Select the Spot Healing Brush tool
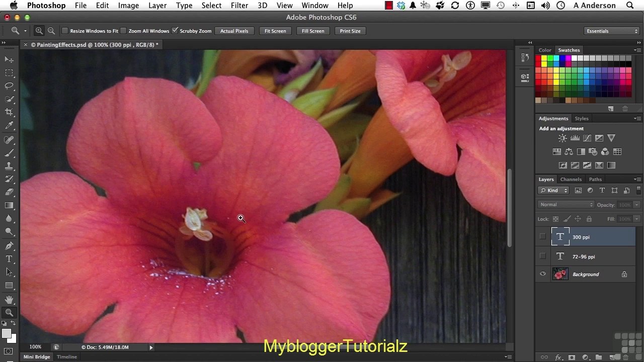The image size is (644, 362). (x=9, y=140)
